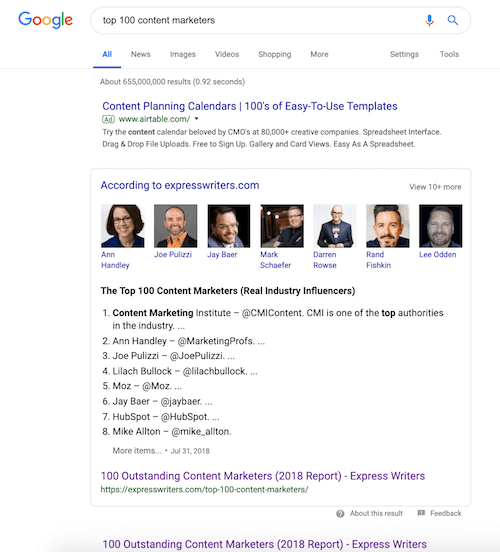Screen dimensions: 500x552
Task: Click the Feedback link text
Action: pyautogui.click(x=445, y=514)
